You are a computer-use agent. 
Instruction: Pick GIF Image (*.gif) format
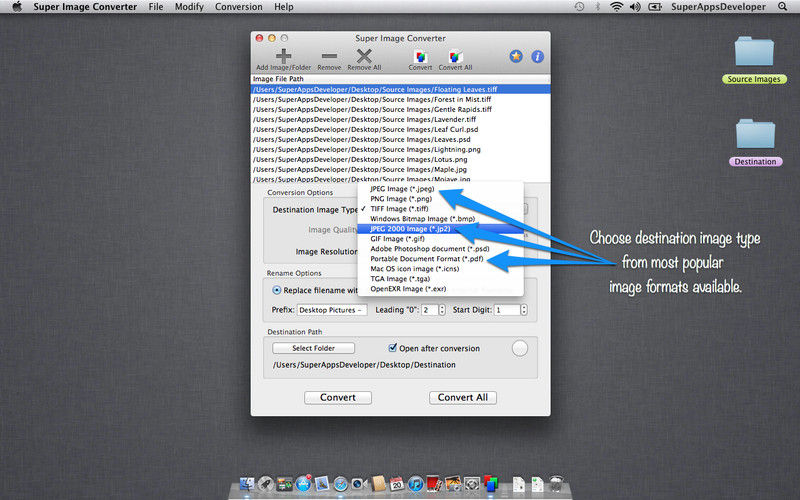[x=440, y=238]
